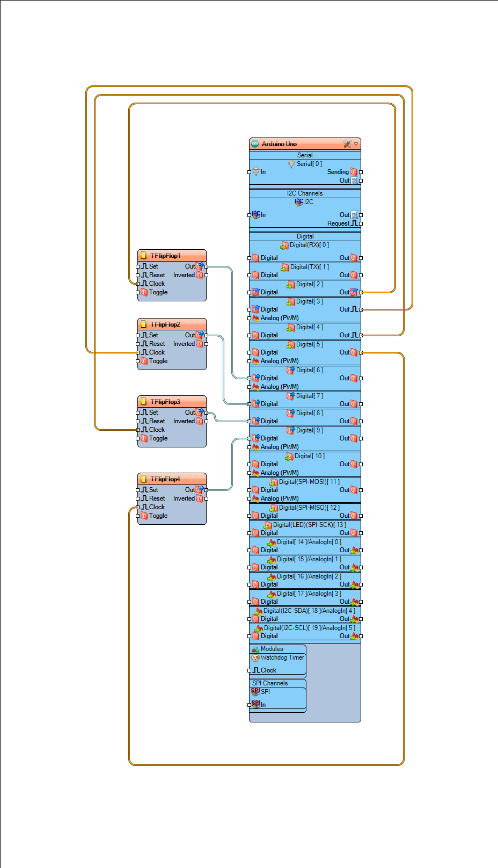Click TFlipFlop3 Inverted pin icon

(199, 421)
